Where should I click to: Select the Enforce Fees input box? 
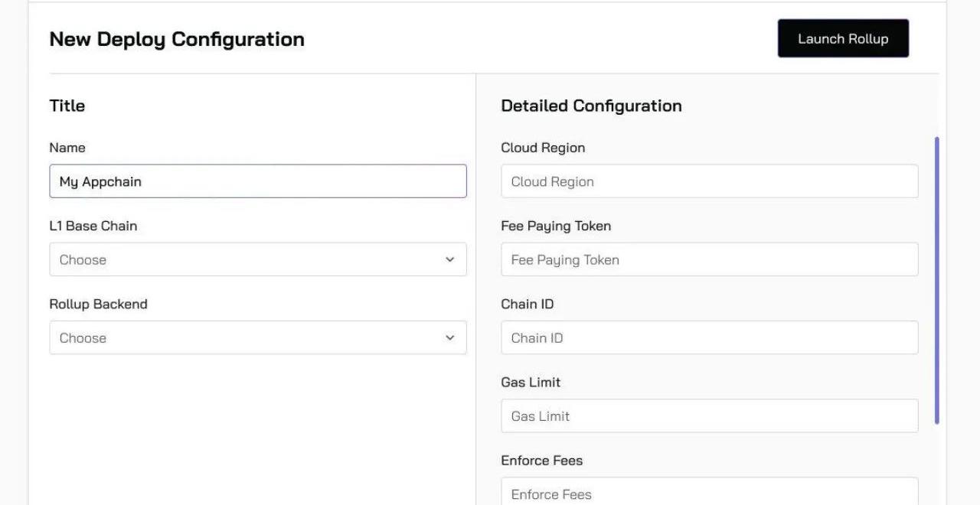tap(709, 494)
